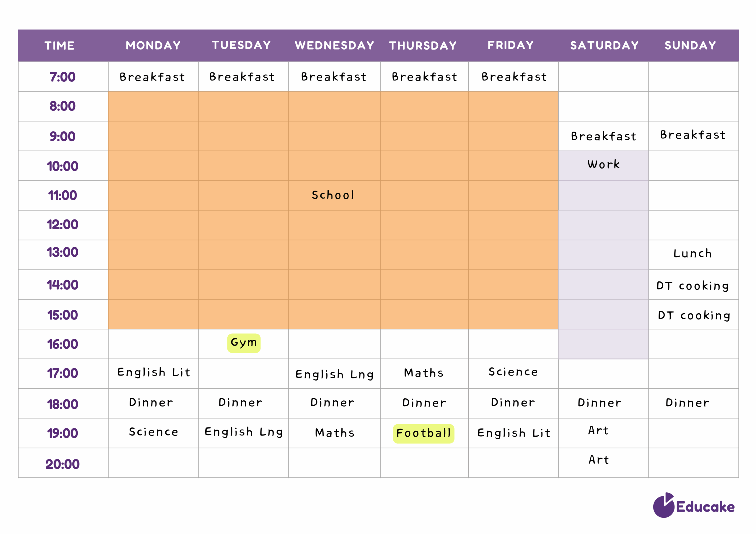Click Friday's Science entry at 17:00

point(513,372)
